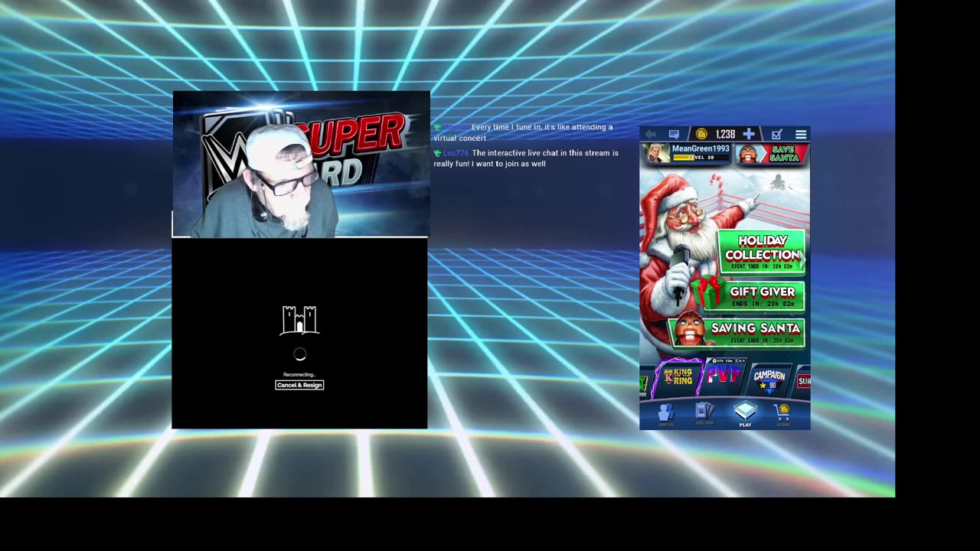
Task: Click the Campaign star 90 badge
Action: (x=769, y=385)
